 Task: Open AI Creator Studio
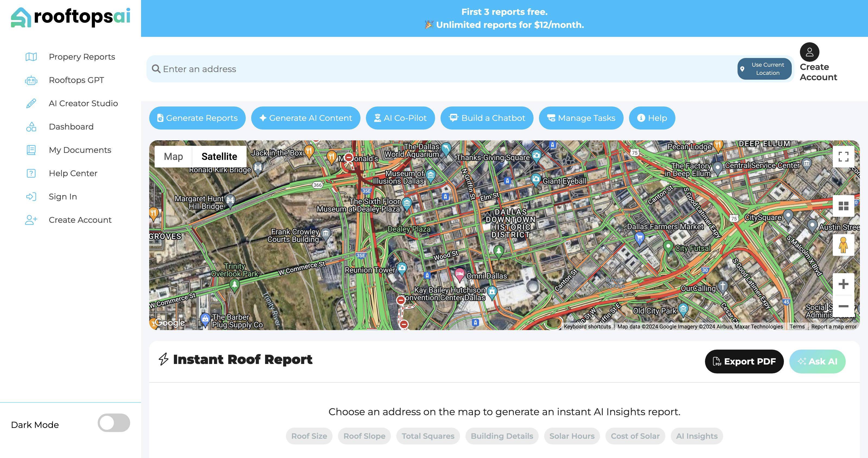[x=83, y=103]
